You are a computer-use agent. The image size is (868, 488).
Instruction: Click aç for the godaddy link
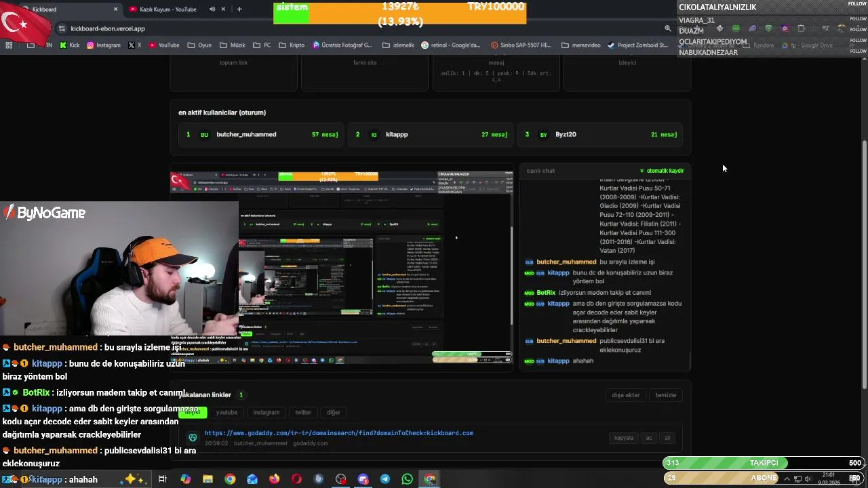click(649, 438)
